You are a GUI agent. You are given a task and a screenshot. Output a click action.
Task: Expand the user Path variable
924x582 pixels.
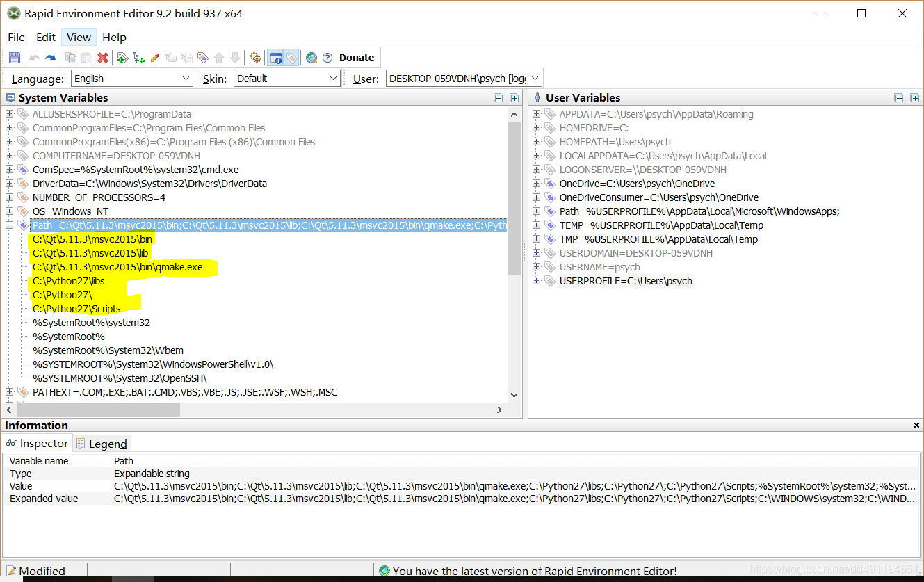click(536, 211)
